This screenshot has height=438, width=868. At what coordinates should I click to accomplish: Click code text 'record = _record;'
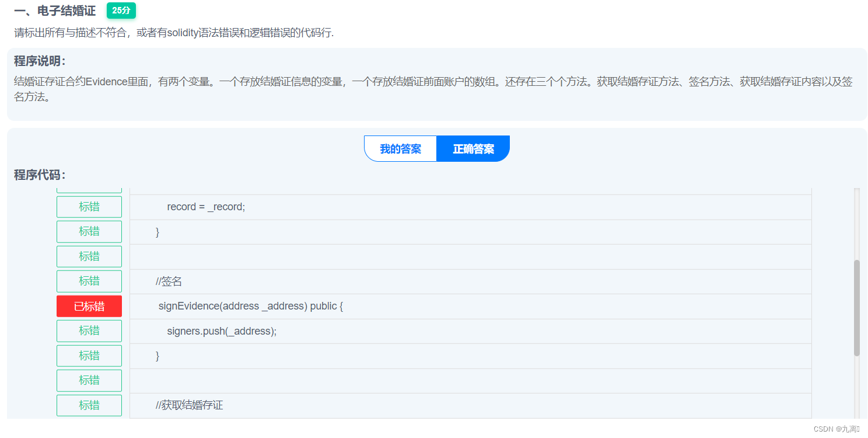point(206,207)
